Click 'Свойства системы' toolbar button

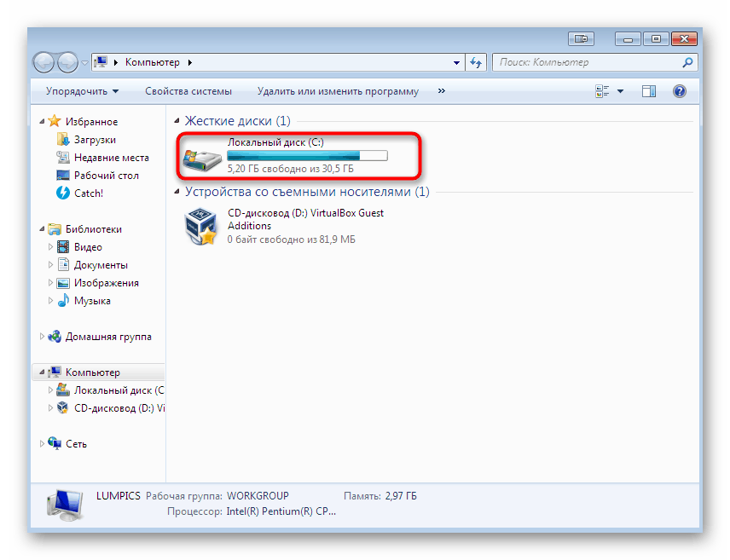pyautogui.click(x=188, y=91)
